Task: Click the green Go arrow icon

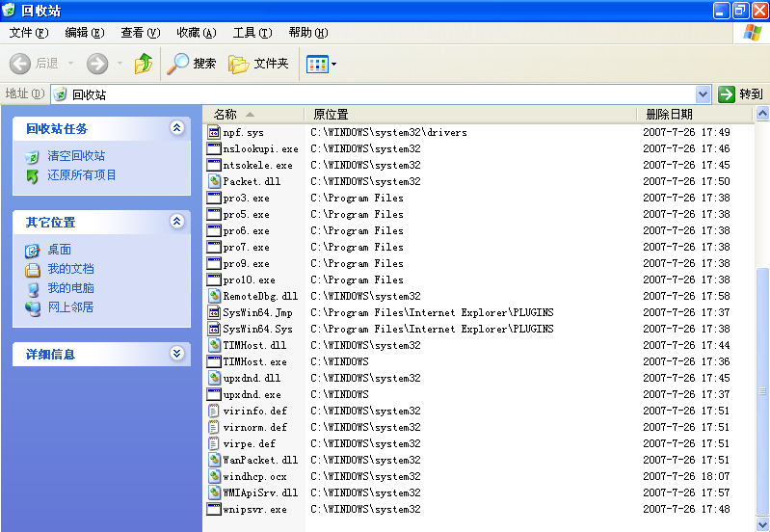Action: click(727, 94)
